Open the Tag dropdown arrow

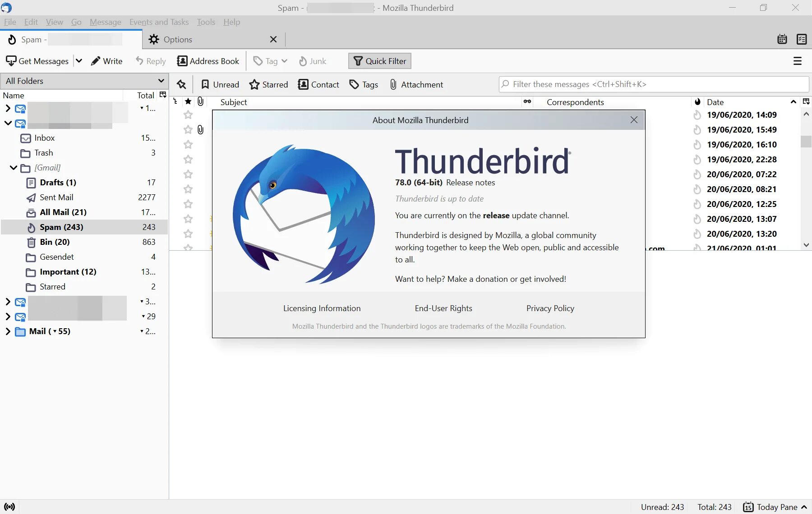(285, 61)
